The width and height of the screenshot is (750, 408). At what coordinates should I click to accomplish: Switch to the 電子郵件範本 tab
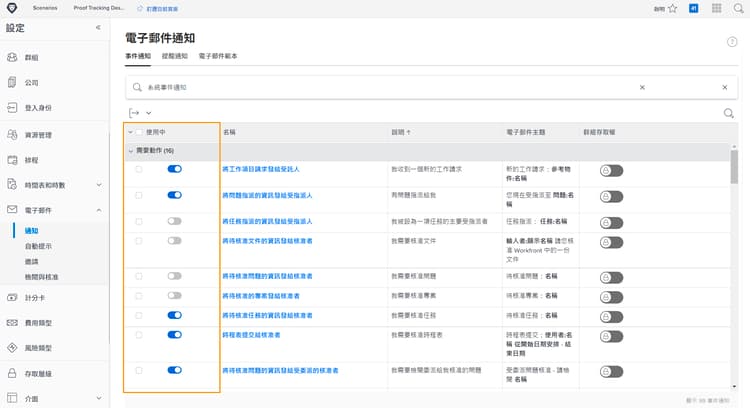[x=218, y=56]
